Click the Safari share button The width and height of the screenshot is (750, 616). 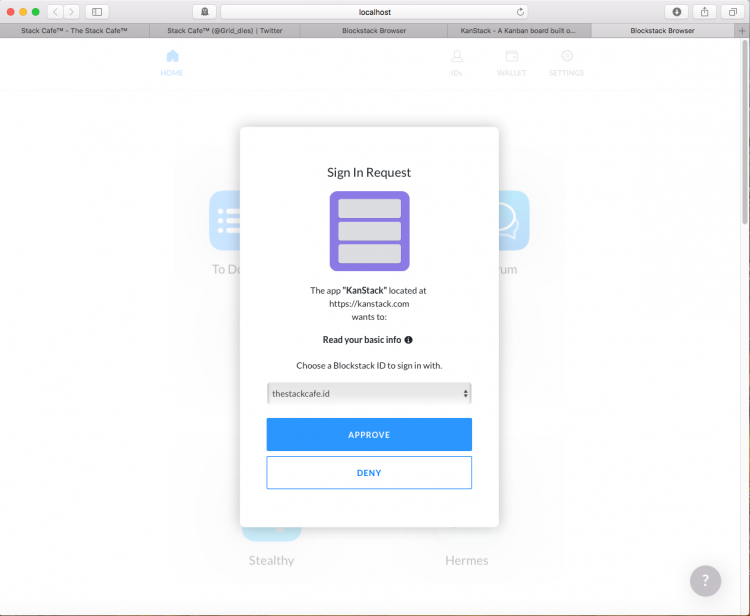point(705,12)
